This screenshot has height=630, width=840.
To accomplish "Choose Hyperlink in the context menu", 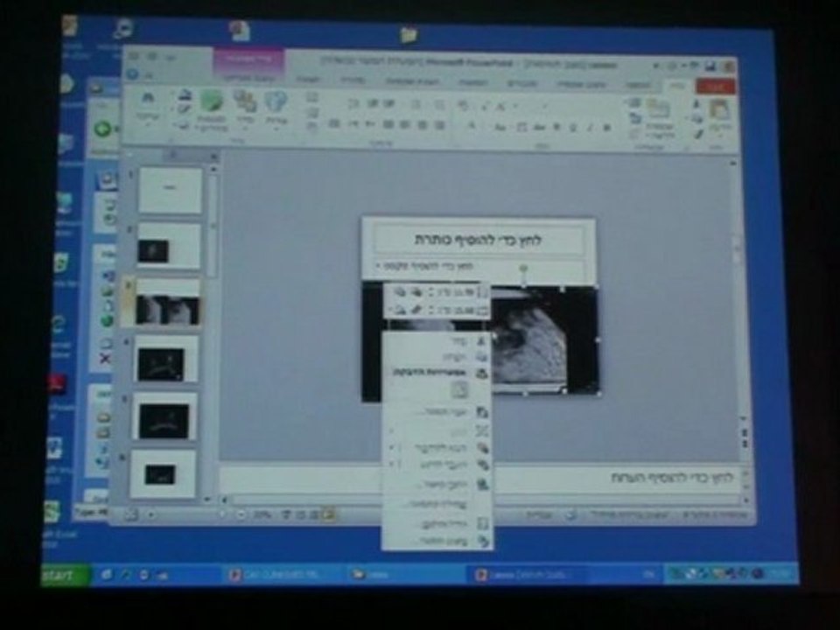I will 437,484.
